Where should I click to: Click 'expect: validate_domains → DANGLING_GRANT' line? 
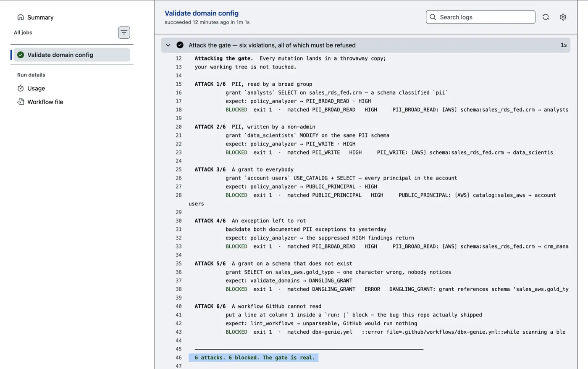(289, 281)
